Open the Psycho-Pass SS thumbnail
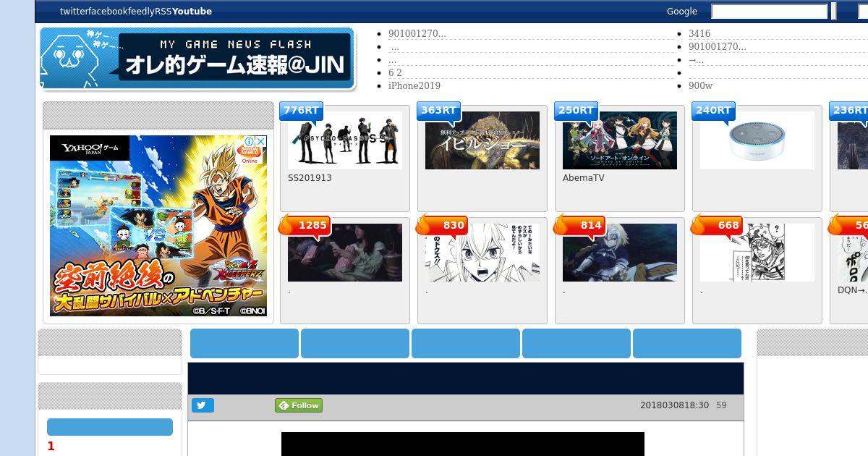The image size is (868, 456). click(x=345, y=140)
